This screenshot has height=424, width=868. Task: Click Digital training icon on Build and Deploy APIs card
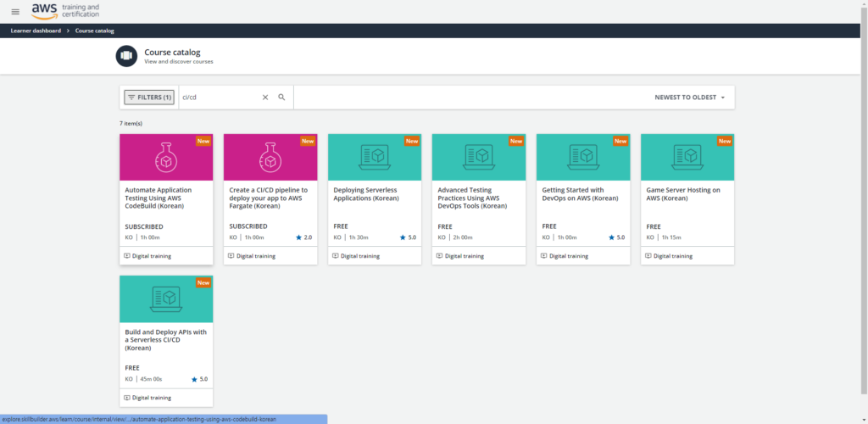(127, 398)
